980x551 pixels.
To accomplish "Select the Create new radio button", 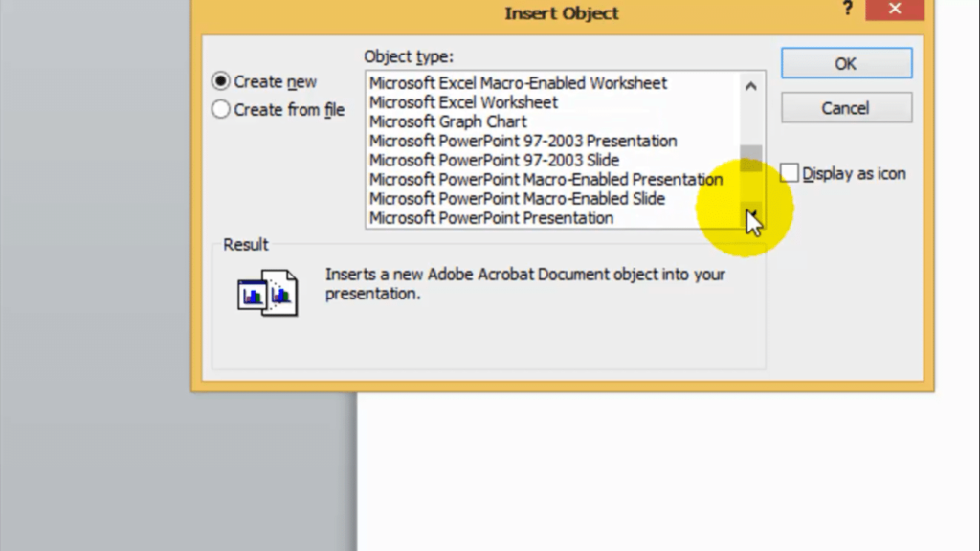I will click(x=221, y=81).
